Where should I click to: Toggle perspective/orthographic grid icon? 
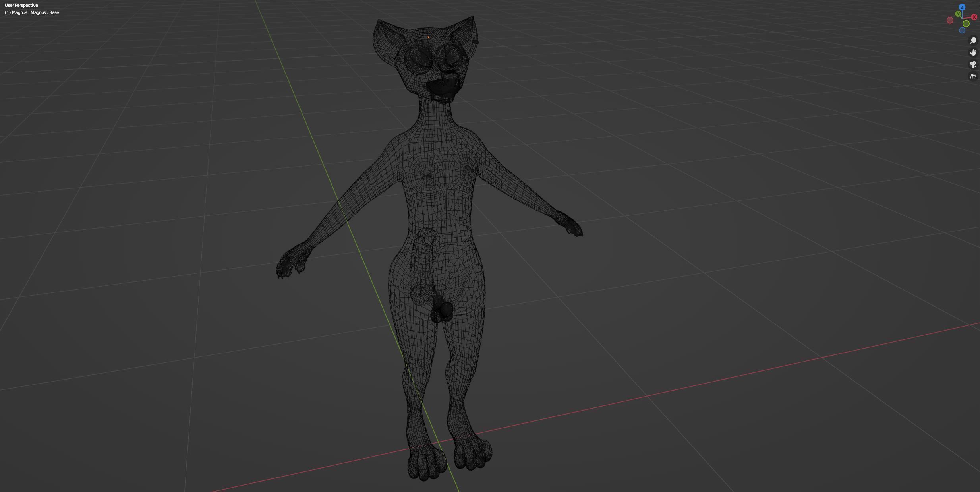pyautogui.click(x=973, y=76)
